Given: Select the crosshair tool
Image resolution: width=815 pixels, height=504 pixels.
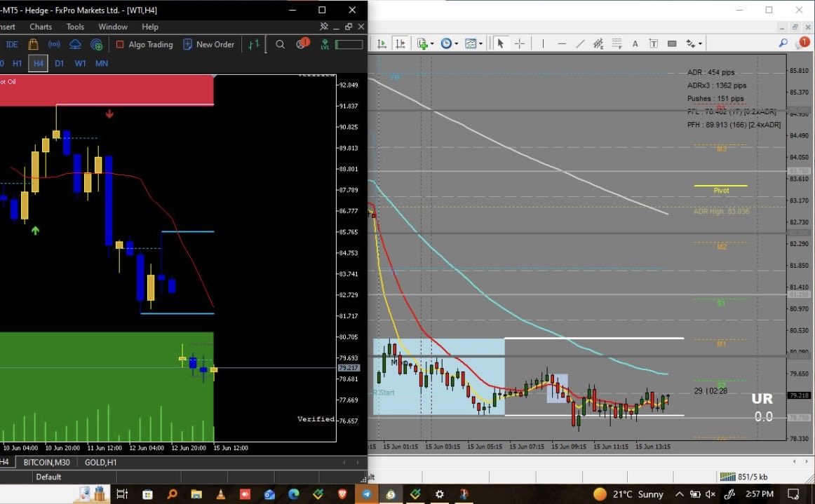Looking at the screenshot, I should coord(519,43).
